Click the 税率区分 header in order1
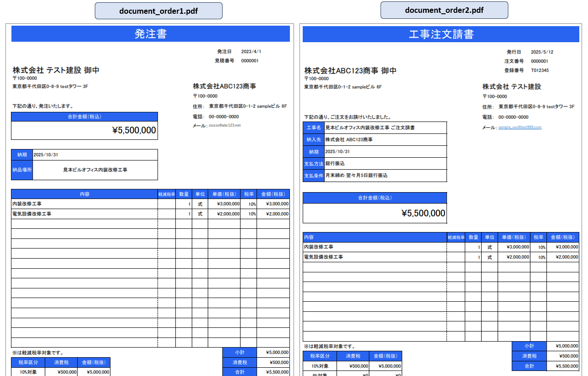588x376 pixels. 28,362
